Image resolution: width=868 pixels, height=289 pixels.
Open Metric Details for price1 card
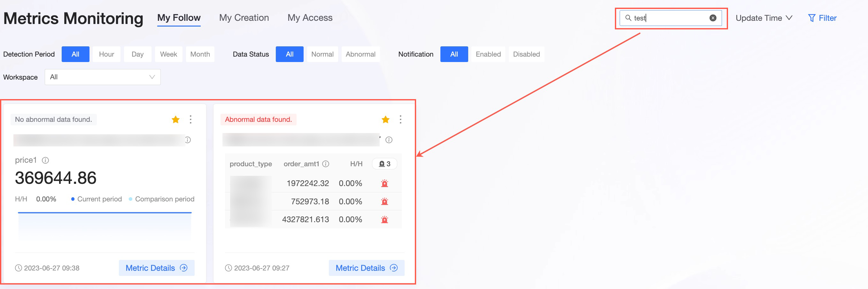click(x=157, y=268)
